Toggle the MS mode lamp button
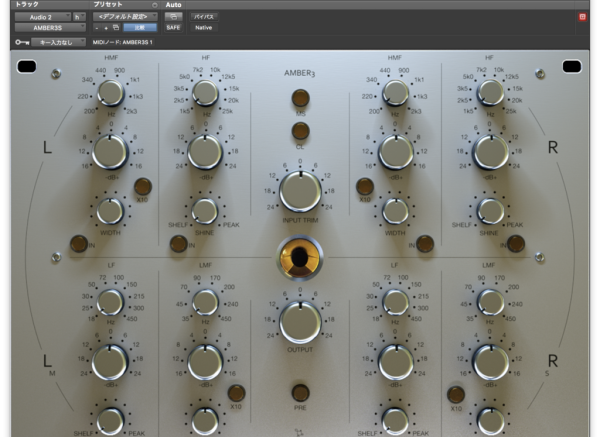Viewport: 600px width, 437px height. pos(300,98)
